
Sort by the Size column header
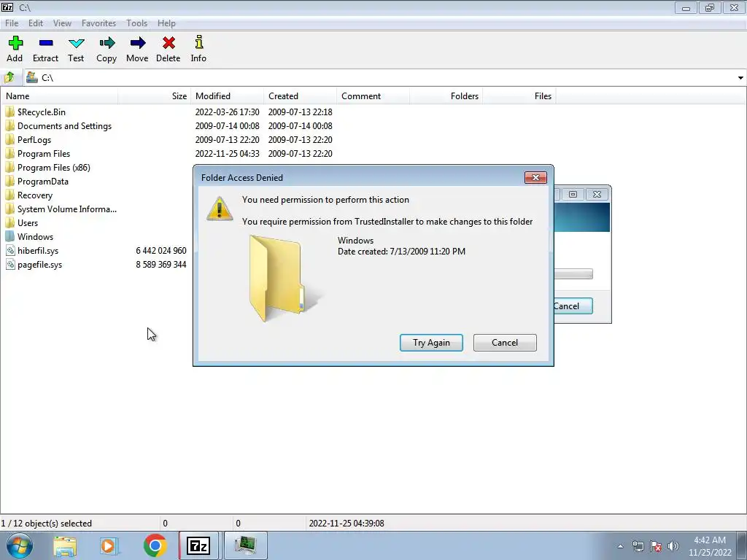155,96
